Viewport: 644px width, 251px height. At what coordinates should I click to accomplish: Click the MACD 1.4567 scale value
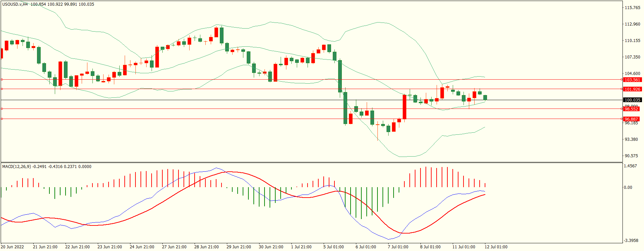630,166
